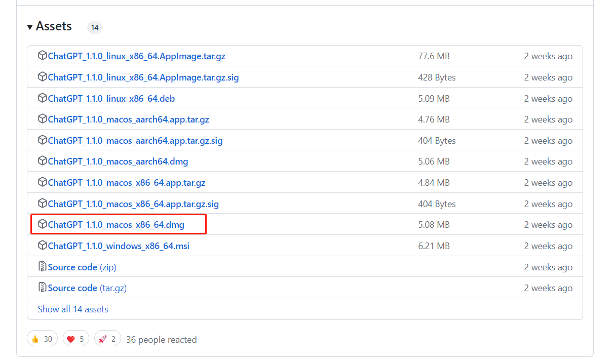Download ChatGPT_1.1.0_macos_x86_64.app.tar.gz

pyautogui.click(x=127, y=183)
